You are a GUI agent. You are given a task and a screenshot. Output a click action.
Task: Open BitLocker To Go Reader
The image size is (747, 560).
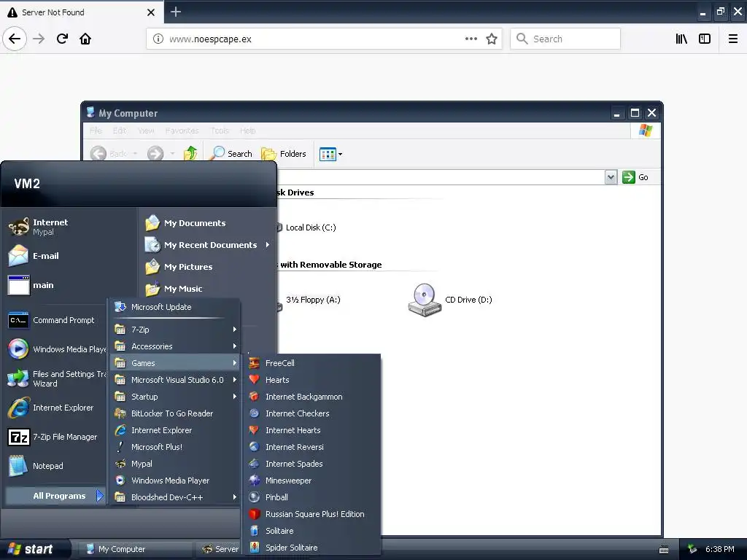tap(175, 413)
